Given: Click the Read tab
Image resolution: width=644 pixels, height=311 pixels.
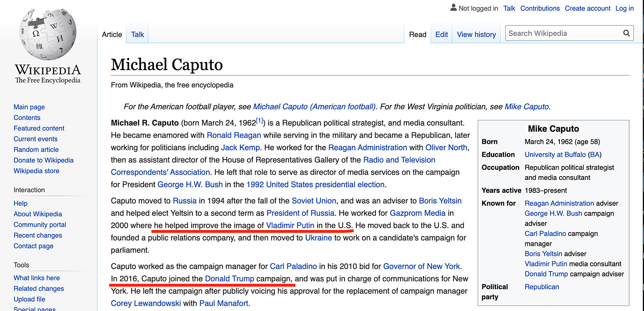Looking at the screenshot, I should (417, 35).
